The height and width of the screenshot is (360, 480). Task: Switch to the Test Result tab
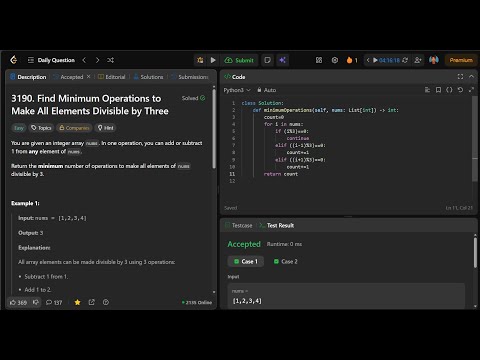pyautogui.click(x=277, y=226)
